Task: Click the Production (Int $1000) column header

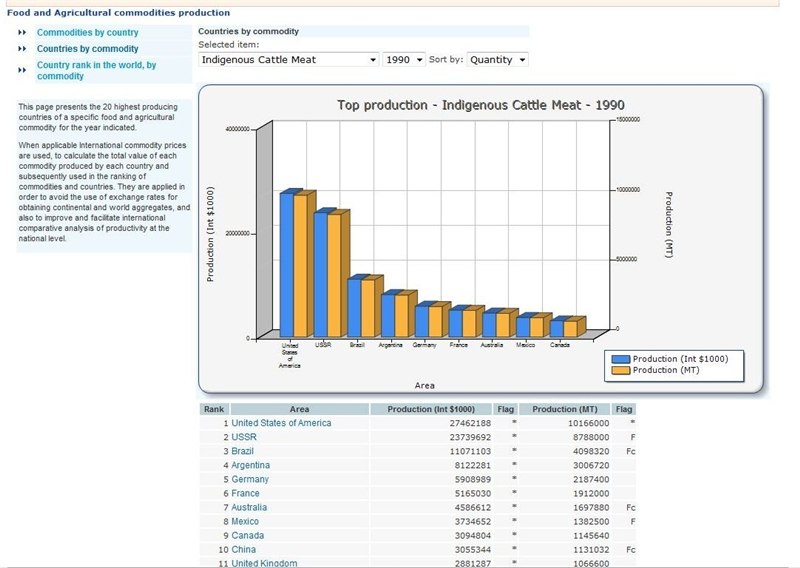Action: [431, 409]
